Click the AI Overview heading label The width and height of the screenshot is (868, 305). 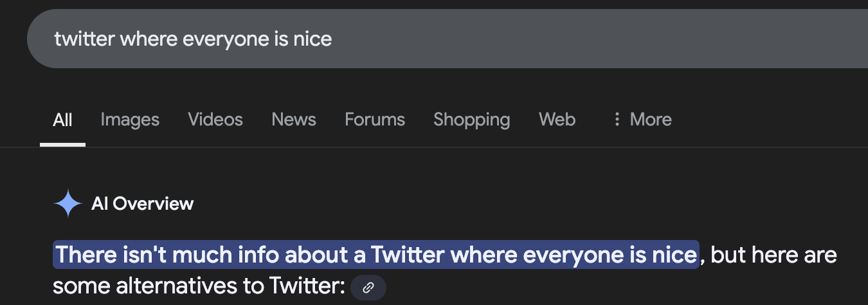tap(142, 204)
